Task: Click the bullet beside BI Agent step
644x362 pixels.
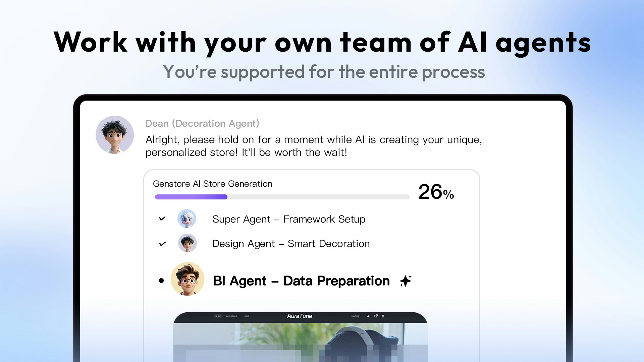Action: pyautogui.click(x=161, y=281)
